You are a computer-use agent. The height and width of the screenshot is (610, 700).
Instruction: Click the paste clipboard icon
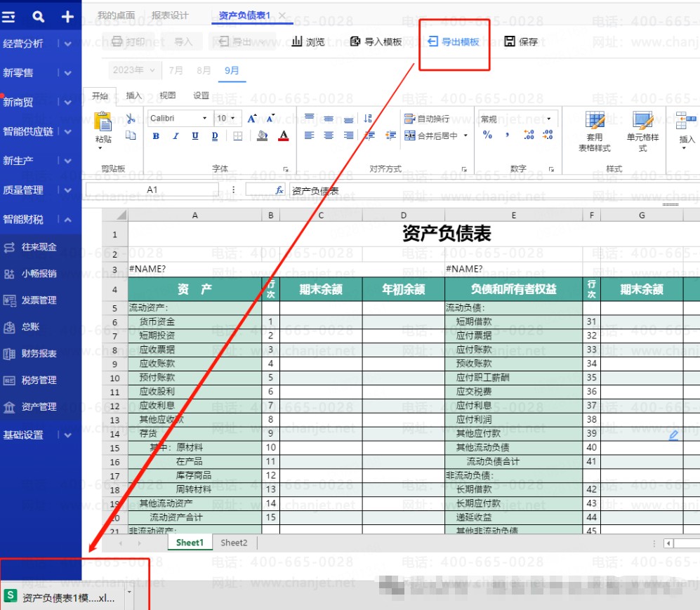(103, 126)
